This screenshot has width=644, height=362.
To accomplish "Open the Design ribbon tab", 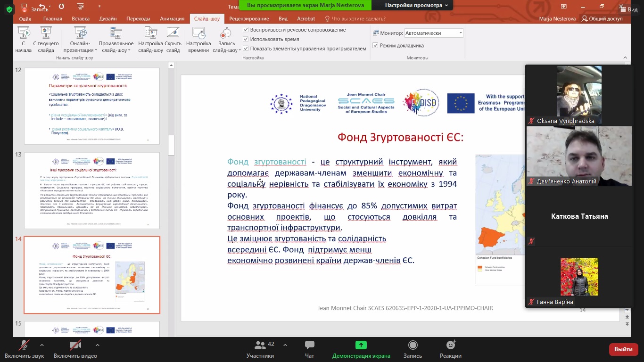I will tap(108, 19).
